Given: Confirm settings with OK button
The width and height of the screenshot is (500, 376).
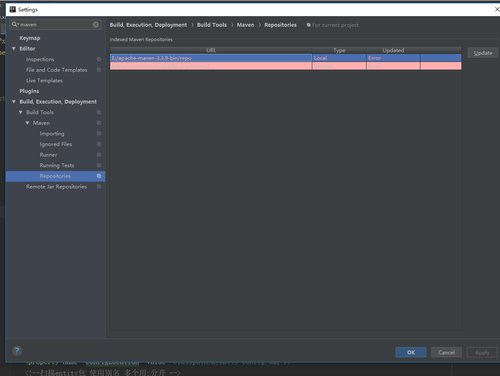Looking at the screenshot, I should point(411,352).
